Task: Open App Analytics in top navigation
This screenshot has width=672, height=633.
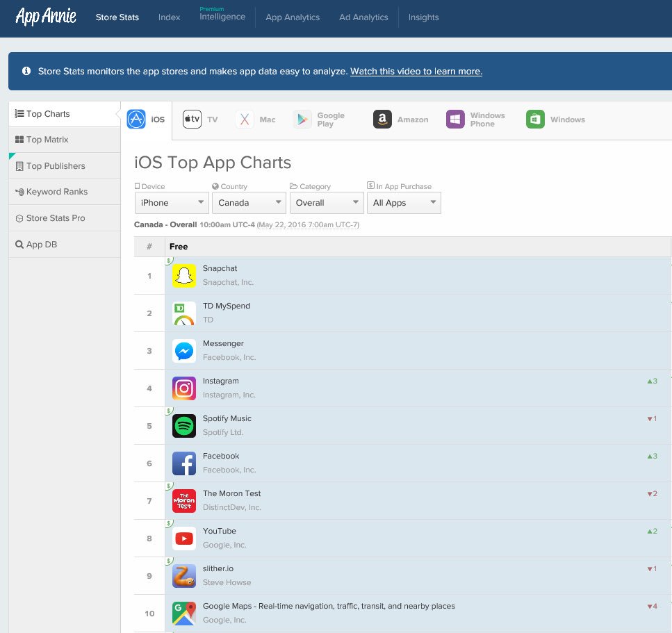Action: click(x=293, y=17)
